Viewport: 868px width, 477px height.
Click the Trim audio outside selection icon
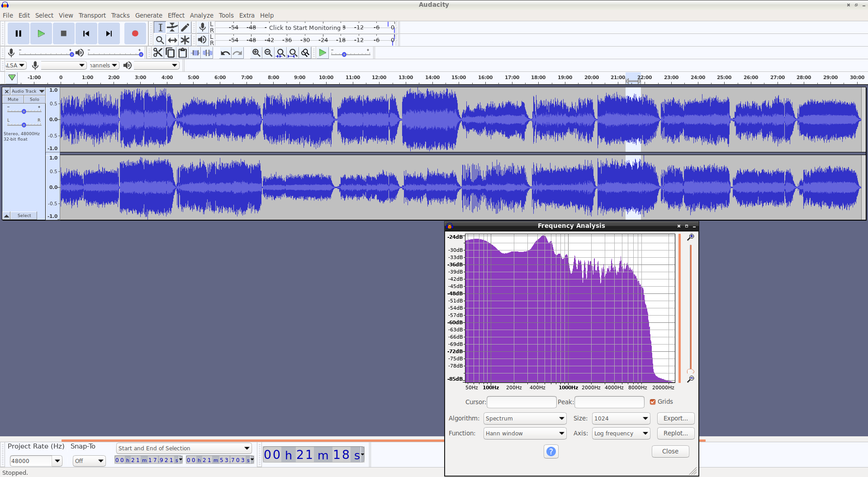coord(195,53)
